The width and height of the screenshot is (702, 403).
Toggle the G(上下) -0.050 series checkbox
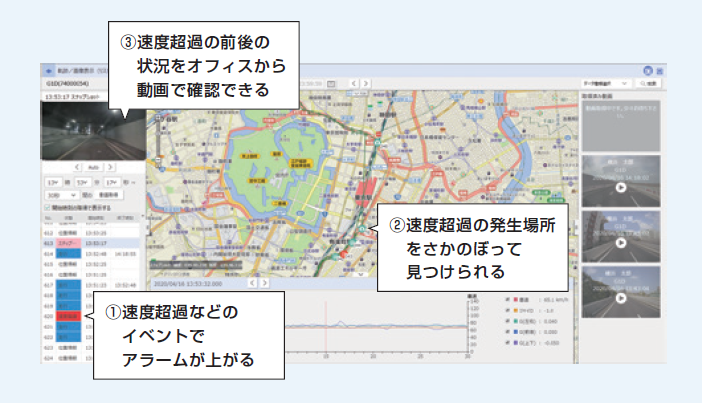(x=507, y=343)
